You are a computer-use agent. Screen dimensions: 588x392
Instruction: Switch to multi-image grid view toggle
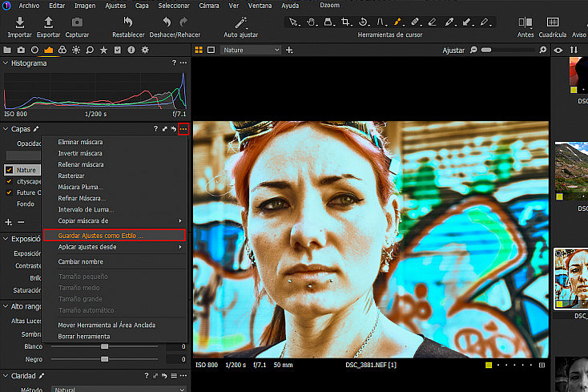click(x=199, y=50)
